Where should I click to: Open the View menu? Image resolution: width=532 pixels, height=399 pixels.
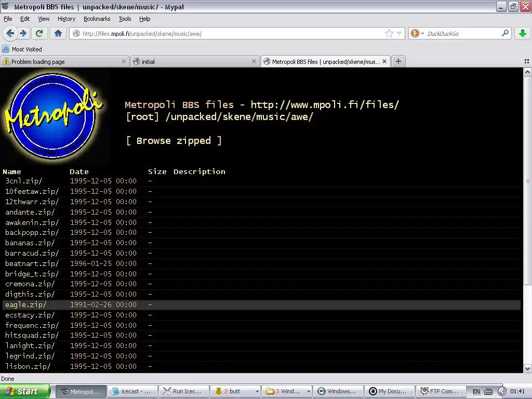[x=44, y=19]
